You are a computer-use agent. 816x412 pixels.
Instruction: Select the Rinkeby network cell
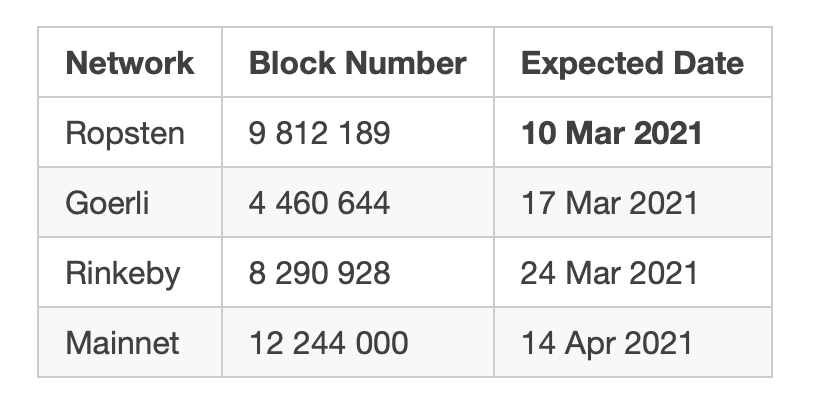pos(123,273)
